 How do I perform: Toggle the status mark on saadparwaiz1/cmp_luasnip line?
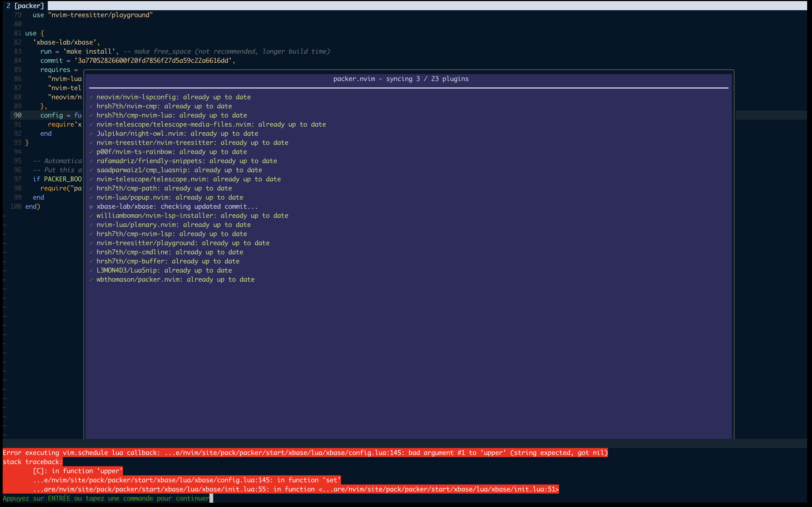(91, 170)
